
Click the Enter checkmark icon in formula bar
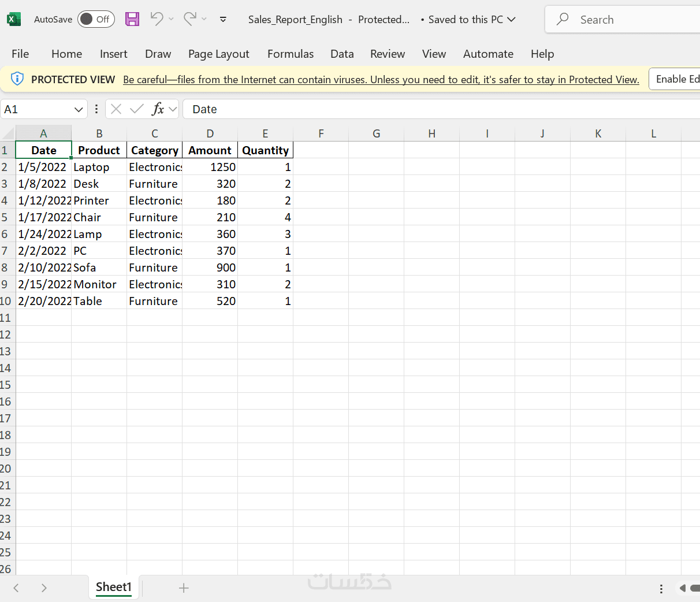pos(137,109)
